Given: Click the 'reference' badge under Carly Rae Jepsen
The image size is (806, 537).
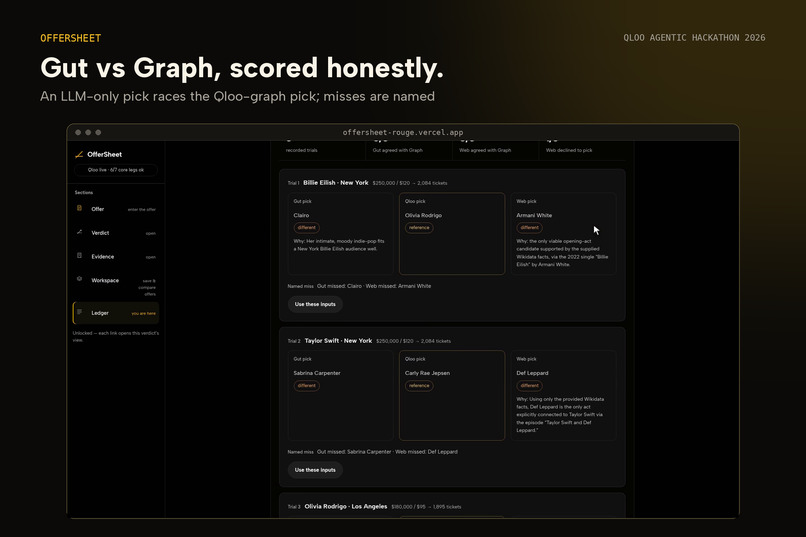Looking at the screenshot, I should click(419, 385).
